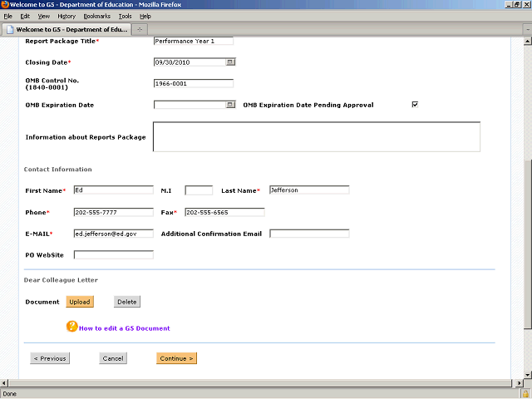Click the padlock security icon in status bar
The image size is (532, 399).
pyautogui.click(x=525, y=394)
